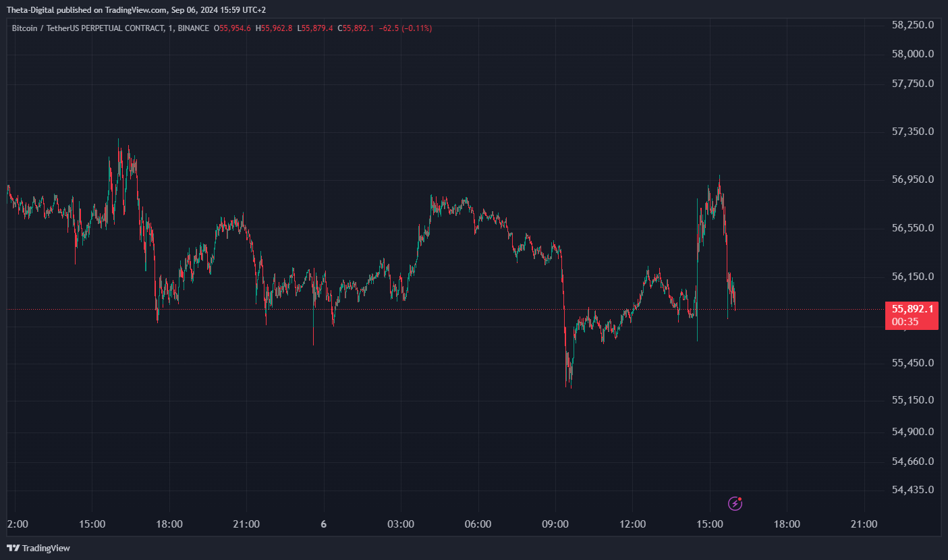Click the 57,350.0 price axis label
The image size is (948, 560).
912,132
